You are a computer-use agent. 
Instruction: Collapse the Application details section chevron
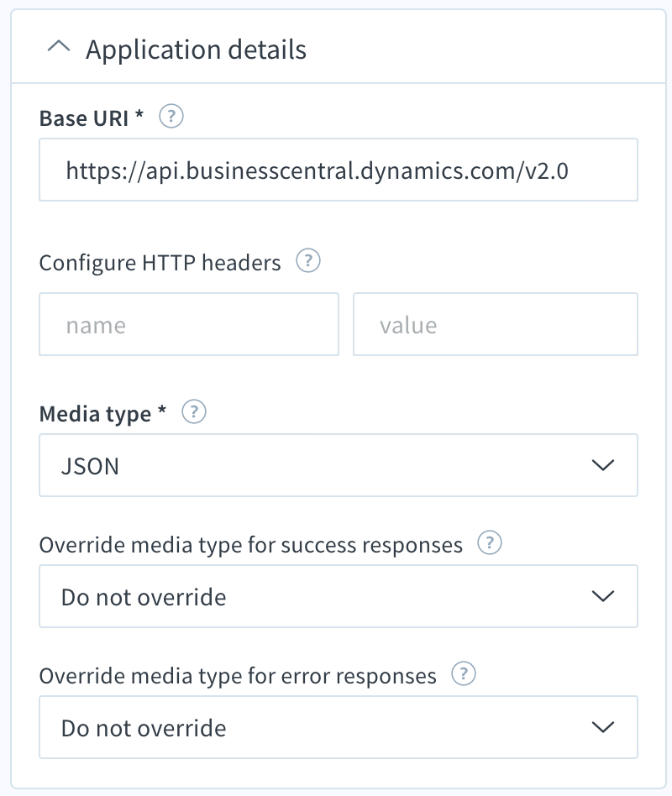click(59, 47)
